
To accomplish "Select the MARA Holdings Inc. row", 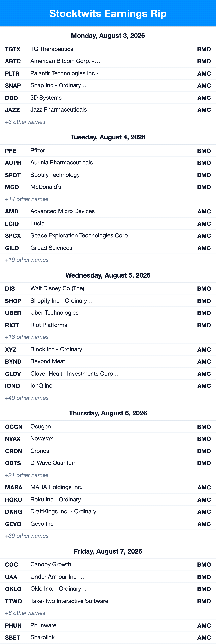I will [108, 487].
